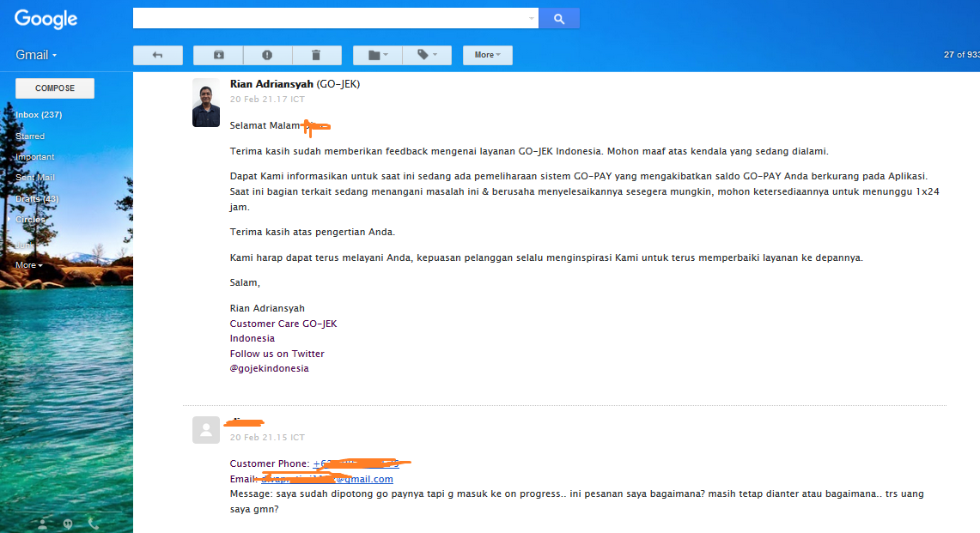Screen dimensions: 980x533
Task: Click Follow us on Twitter text
Action: coord(277,354)
